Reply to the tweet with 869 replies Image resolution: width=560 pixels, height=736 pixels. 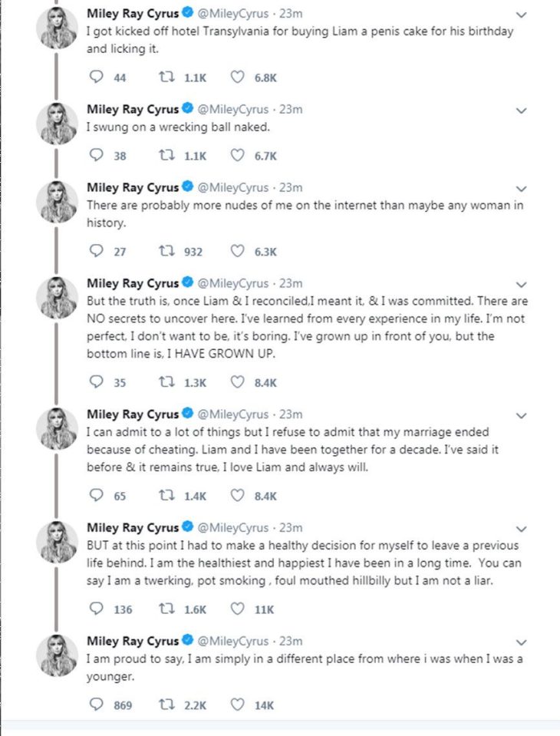point(96,705)
